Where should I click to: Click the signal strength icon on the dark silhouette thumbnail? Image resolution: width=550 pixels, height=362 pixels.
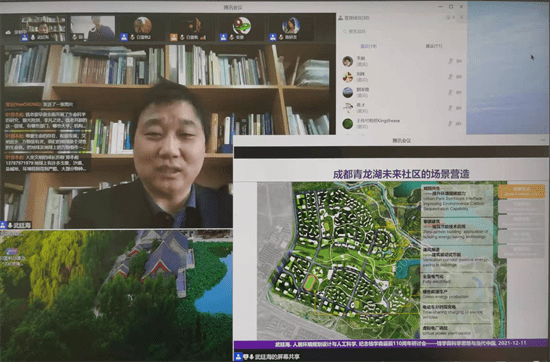[203, 37]
